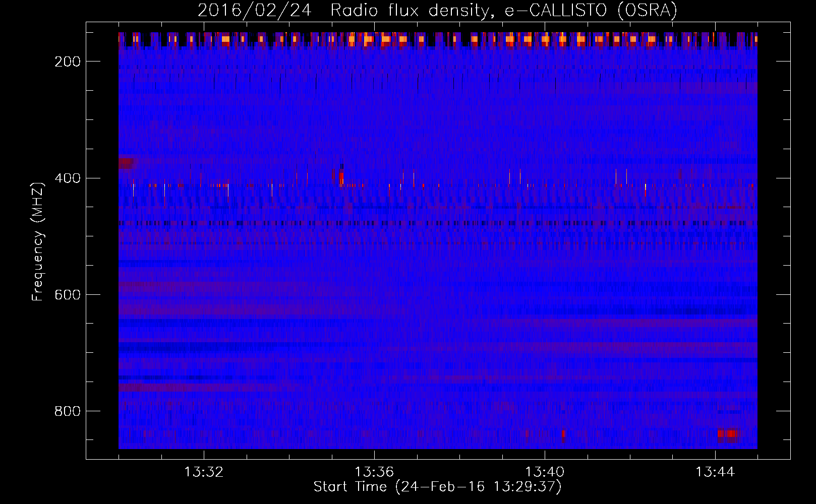Select the 'Frequency (MHZ)' axis label
Screen dimensions: 816x504
coord(38,241)
